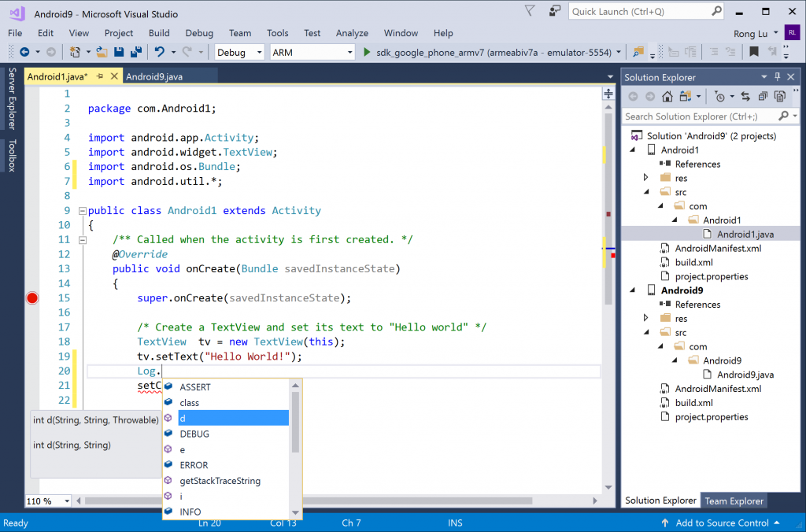Viewport: 806px width, 532px height.
Task: Select DEBUG in the completion list
Action: pos(196,434)
